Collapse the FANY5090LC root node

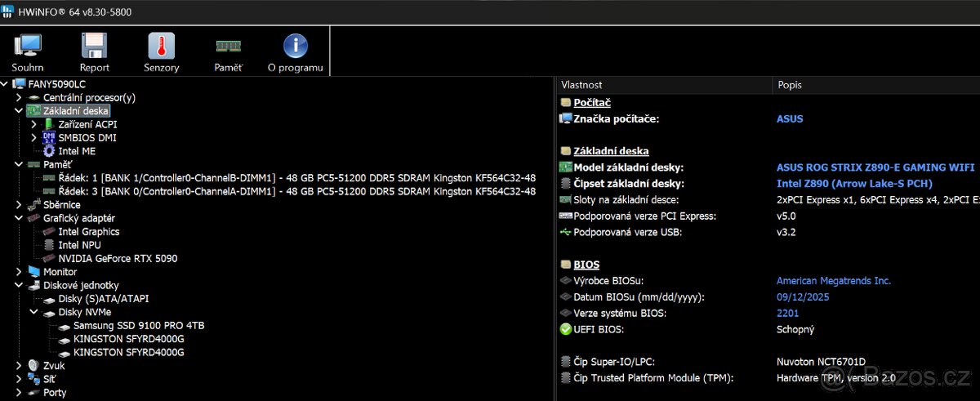tap(5, 84)
